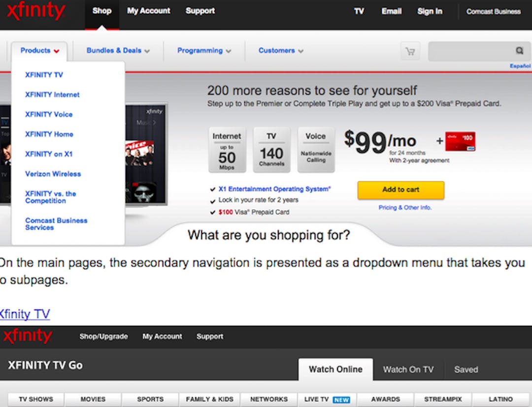The width and height of the screenshot is (532, 407).
Task: Select the Voice Nationwide Calling tile
Action: point(316,149)
